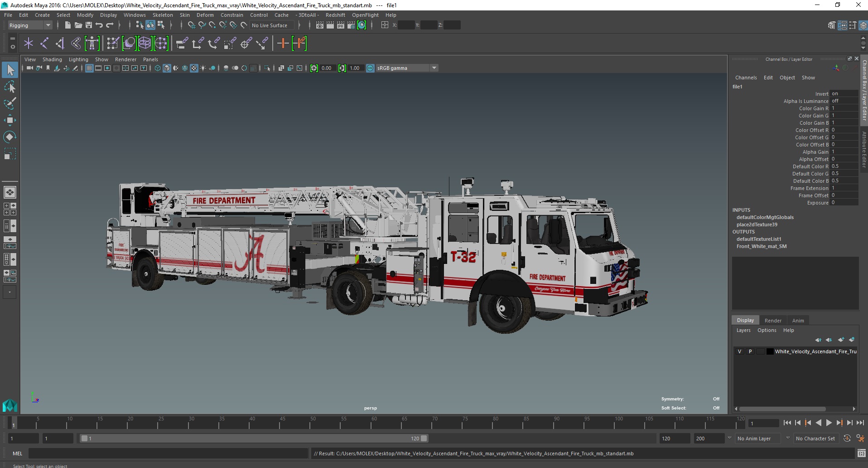Select Front_White_mat_SM output node
This screenshot has width=868, height=468.
pyautogui.click(x=761, y=246)
